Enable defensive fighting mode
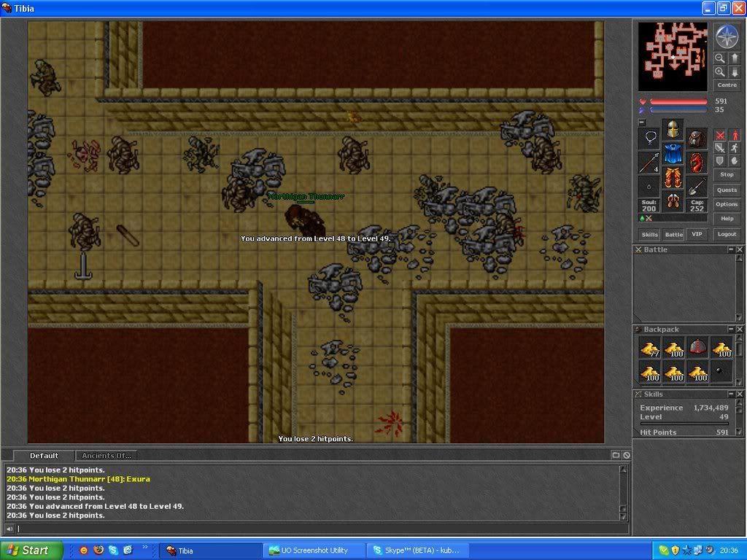Viewport: 747px width, 560px height. point(720,161)
